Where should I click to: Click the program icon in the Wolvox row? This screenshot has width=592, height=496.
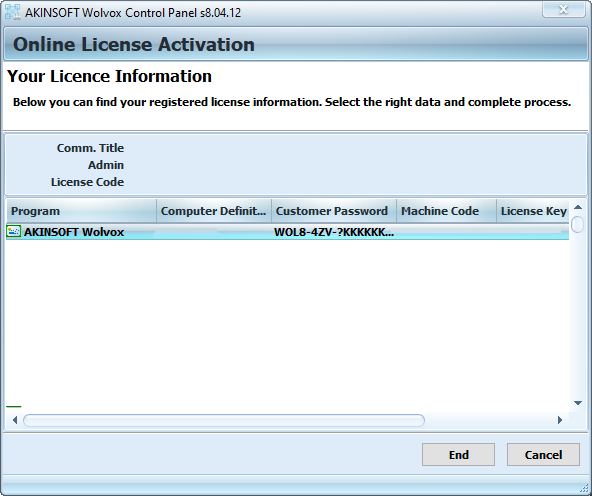click(14, 231)
